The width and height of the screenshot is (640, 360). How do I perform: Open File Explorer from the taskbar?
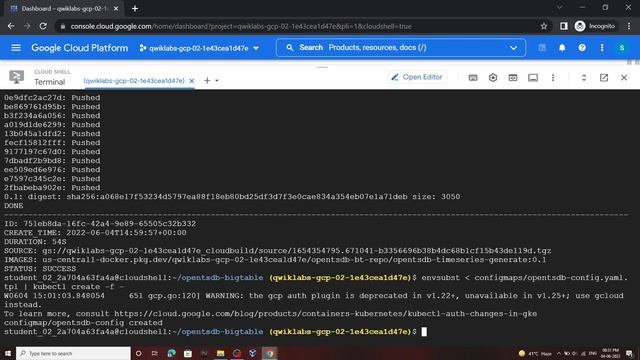(220, 353)
